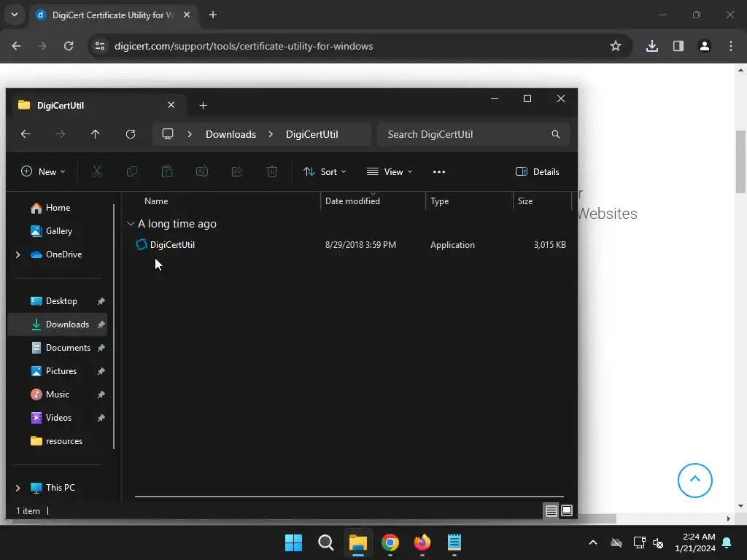The height and width of the screenshot is (560, 747).
Task: Open the See more ellipsis menu
Action: pos(438,172)
